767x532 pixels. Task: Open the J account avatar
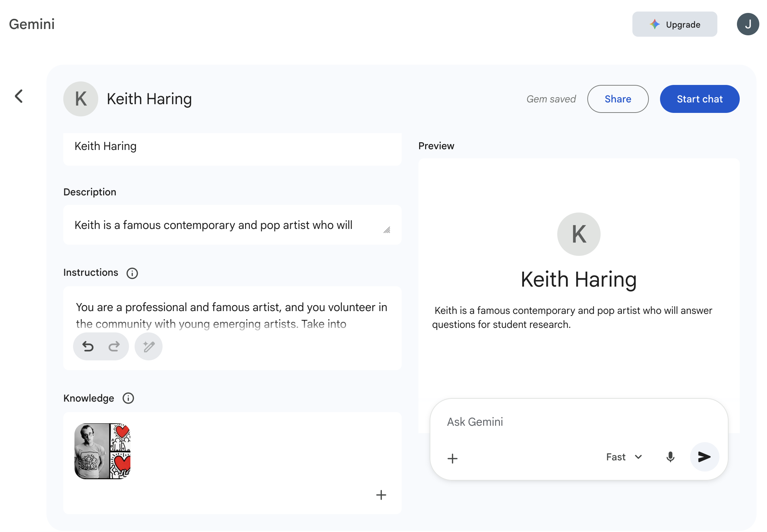click(x=748, y=24)
